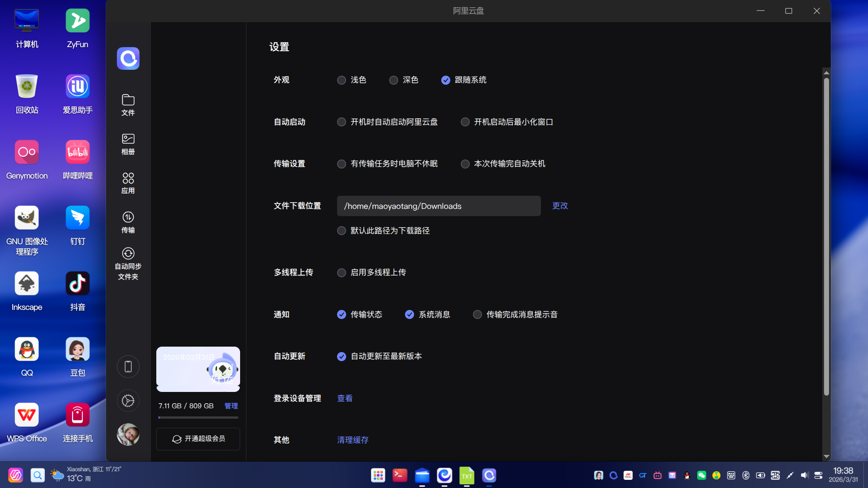
Task: Enable 启用多线程上传
Action: [372, 273]
